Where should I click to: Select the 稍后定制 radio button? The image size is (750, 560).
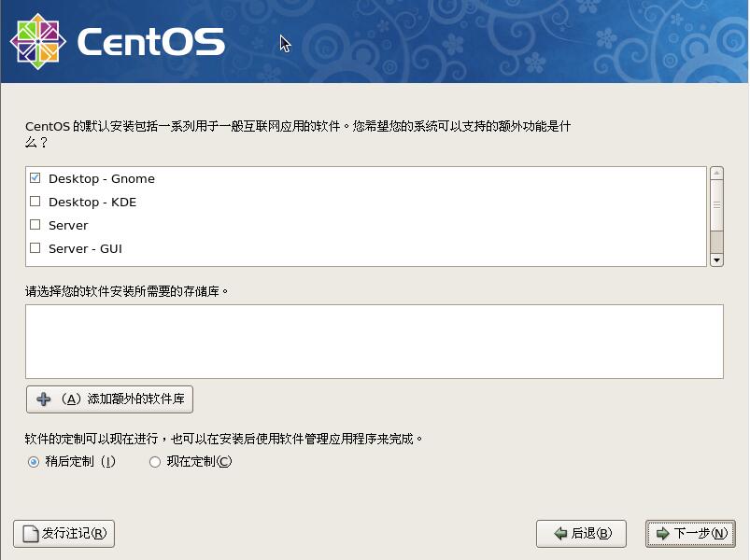32,461
